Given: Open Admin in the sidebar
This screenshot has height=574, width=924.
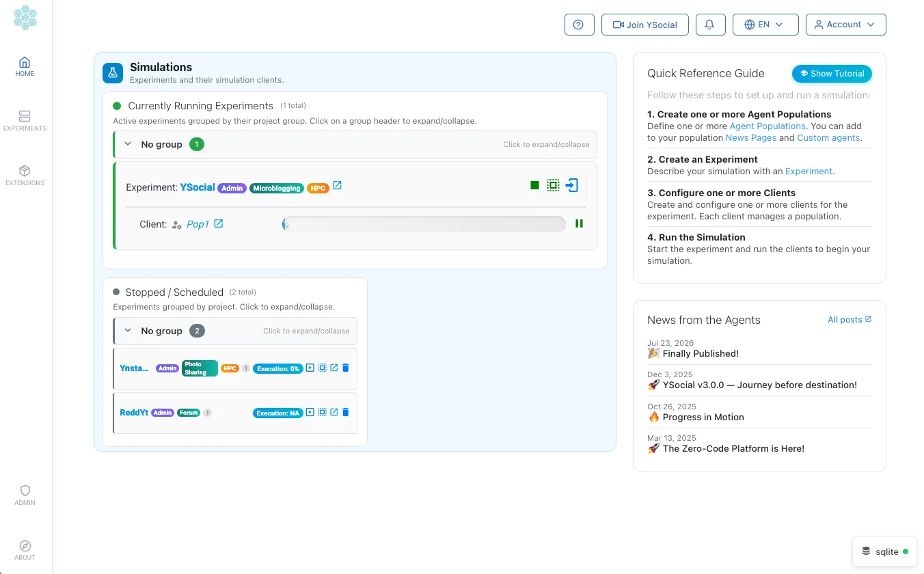Looking at the screenshot, I should (x=25, y=495).
